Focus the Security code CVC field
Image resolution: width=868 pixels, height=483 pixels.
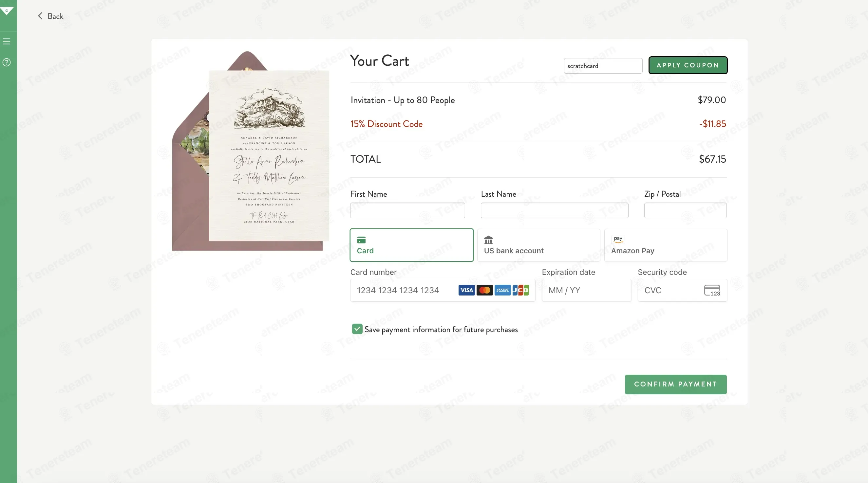(682, 290)
